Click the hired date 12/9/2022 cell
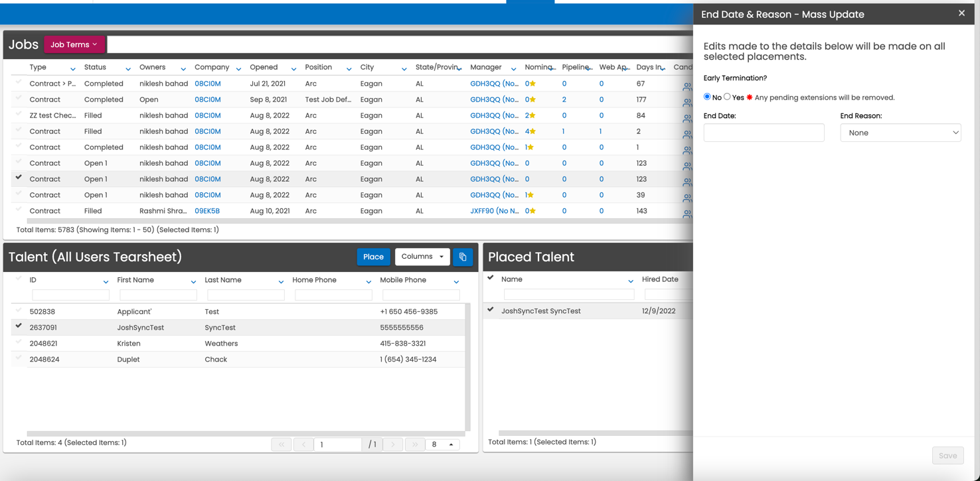This screenshot has height=481, width=980. tap(658, 310)
